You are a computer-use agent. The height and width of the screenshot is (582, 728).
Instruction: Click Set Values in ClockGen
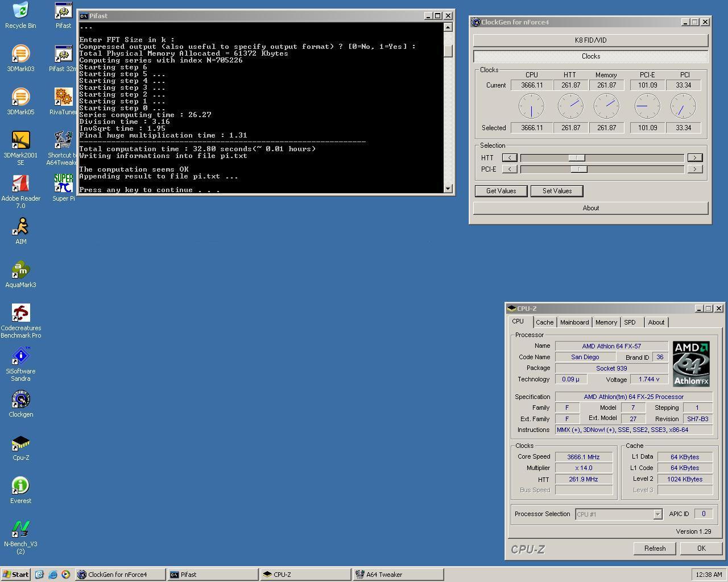557,191
